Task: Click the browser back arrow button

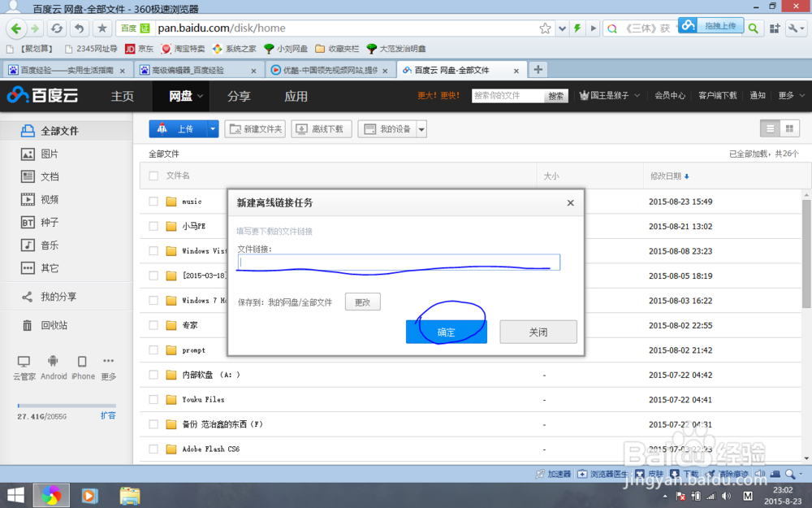Action: click(x=15, y=28)
